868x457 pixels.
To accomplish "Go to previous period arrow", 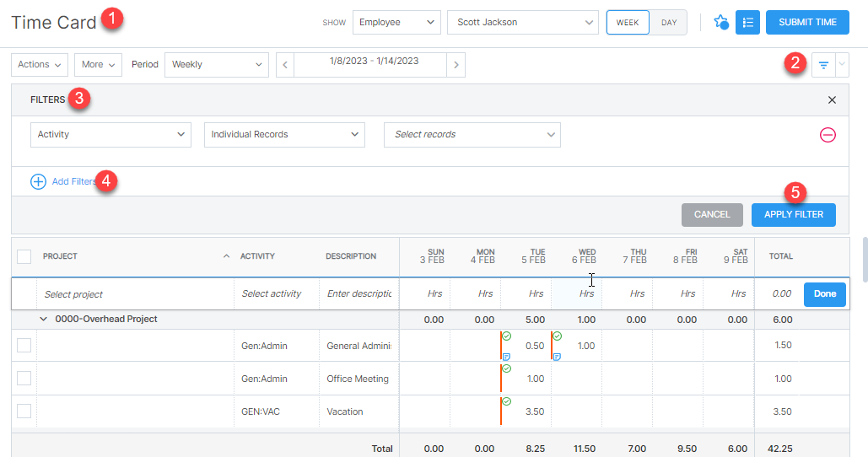I will pyautogui.click(x=286, y=65).
